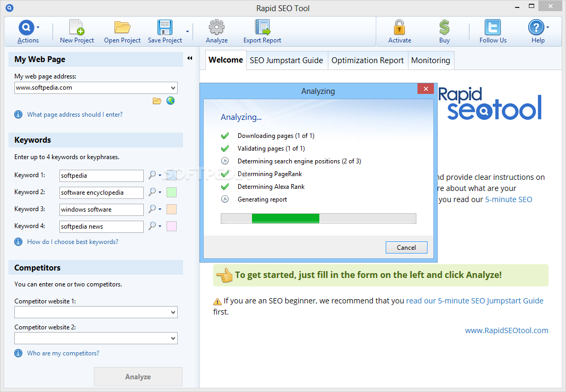Open the '5-minute SEO' link beside dialog
This screenshot has height=392, width=566.
coord(509,199)
